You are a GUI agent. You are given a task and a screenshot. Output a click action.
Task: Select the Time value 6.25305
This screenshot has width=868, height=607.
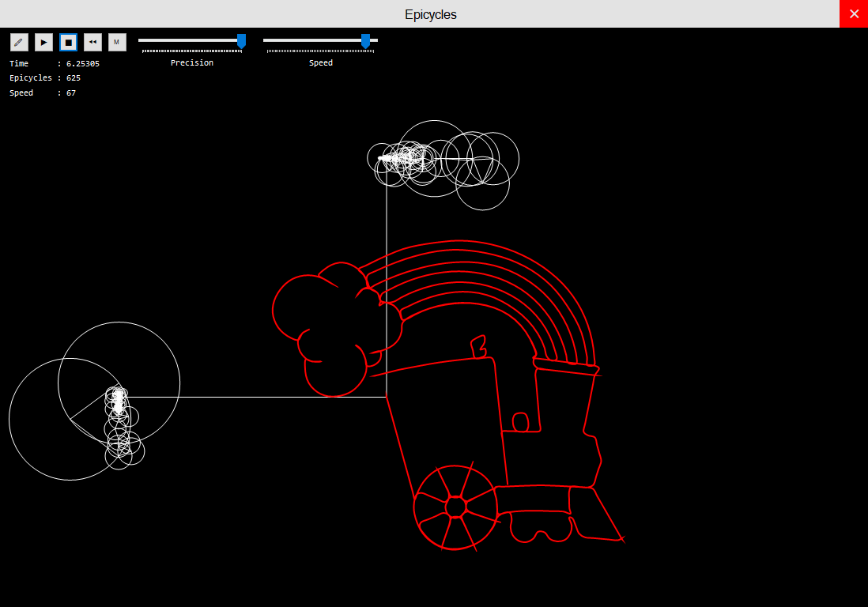tap(83, 64)
